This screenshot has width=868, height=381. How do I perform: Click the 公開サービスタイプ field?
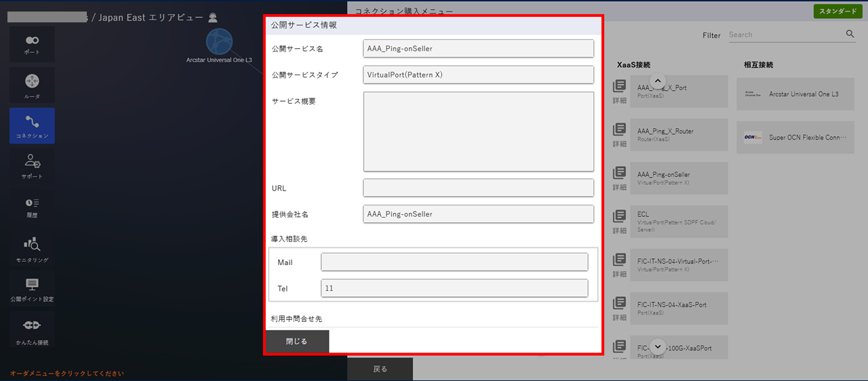click(x=478, y=75)
